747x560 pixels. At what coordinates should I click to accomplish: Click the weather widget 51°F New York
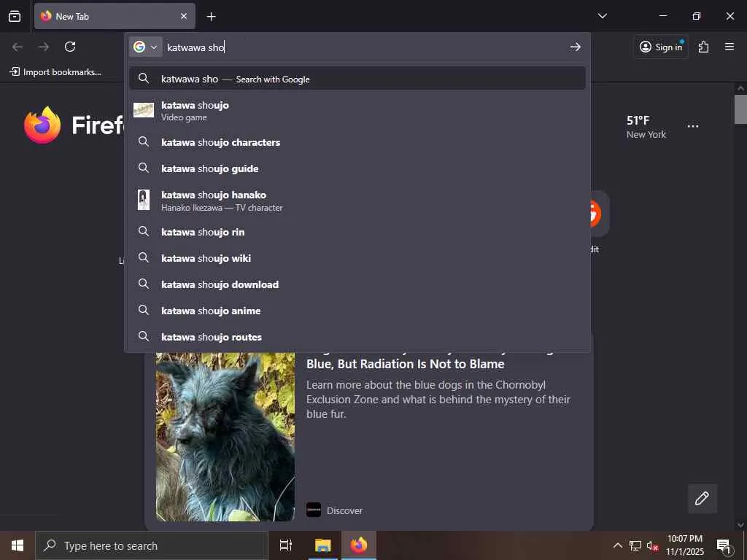(646, 127)
